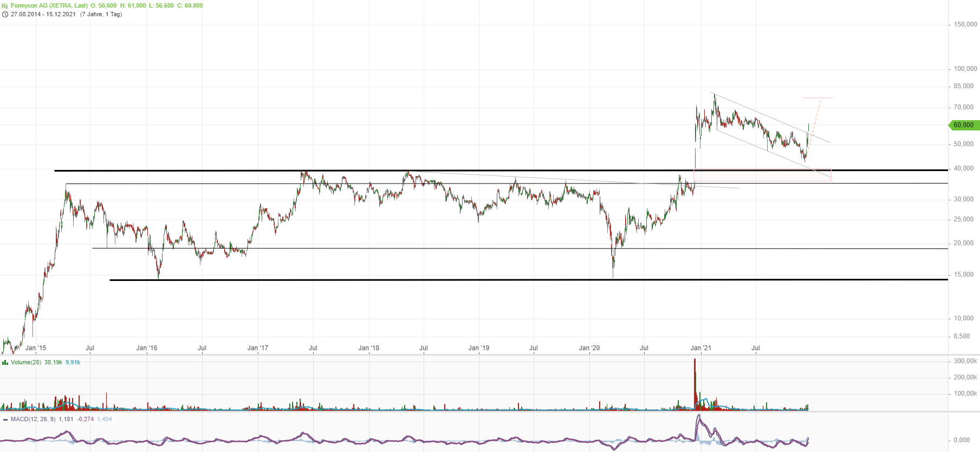Click the candlestick chart-type icon beside Formycon AG

5,5
